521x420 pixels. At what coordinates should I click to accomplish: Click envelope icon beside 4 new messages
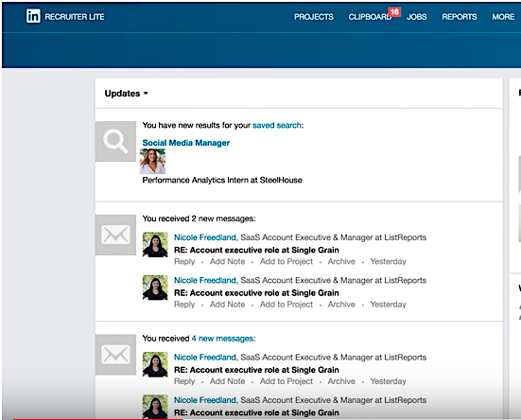[115, 355]
